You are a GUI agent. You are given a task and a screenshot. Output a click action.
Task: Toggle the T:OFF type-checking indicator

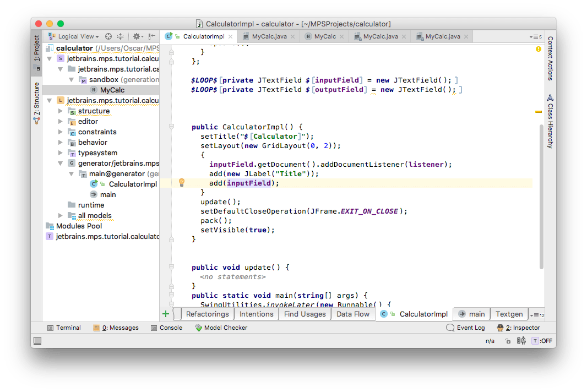click(542, 341)
